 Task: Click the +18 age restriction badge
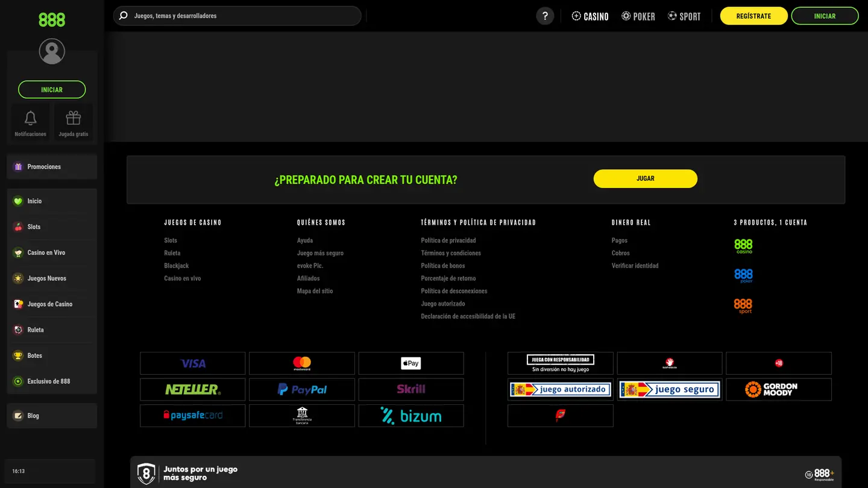point(779,363)
